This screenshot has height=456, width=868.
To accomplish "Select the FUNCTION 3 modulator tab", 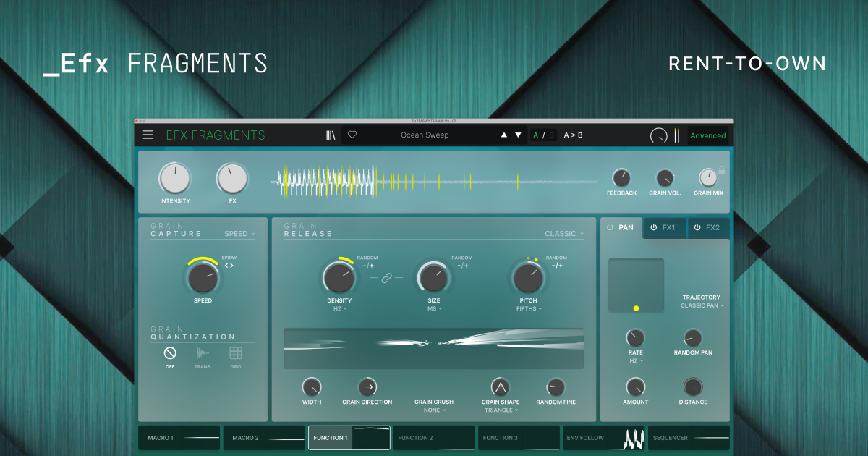I will point(519,438).
